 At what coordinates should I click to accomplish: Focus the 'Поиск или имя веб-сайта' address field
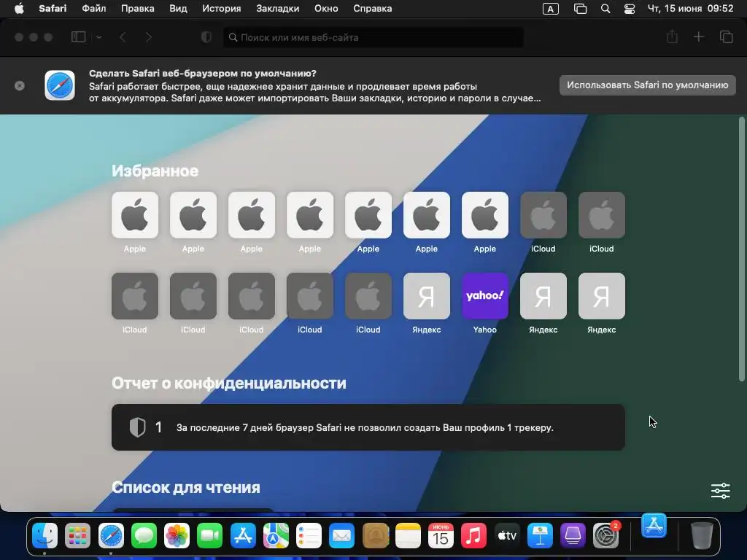click(373, 37)
